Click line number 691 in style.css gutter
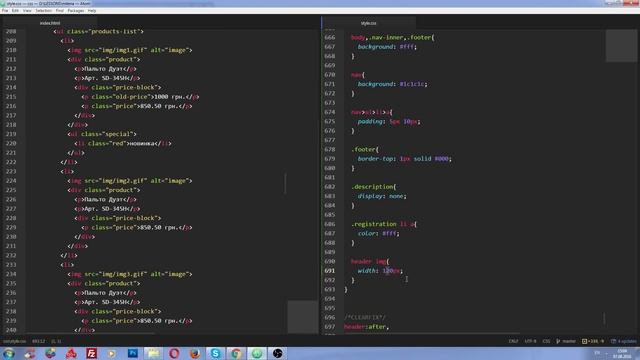Image resolution: width=640 pixels, height=360 pixels. (330, 271)
